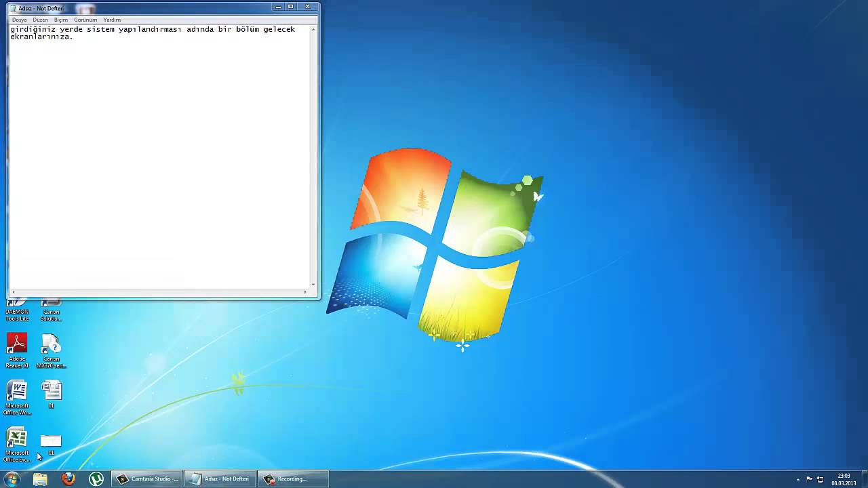Click the Notepad icon in the title bar
Screen dimensions: 868x488
tap(14, 8)
